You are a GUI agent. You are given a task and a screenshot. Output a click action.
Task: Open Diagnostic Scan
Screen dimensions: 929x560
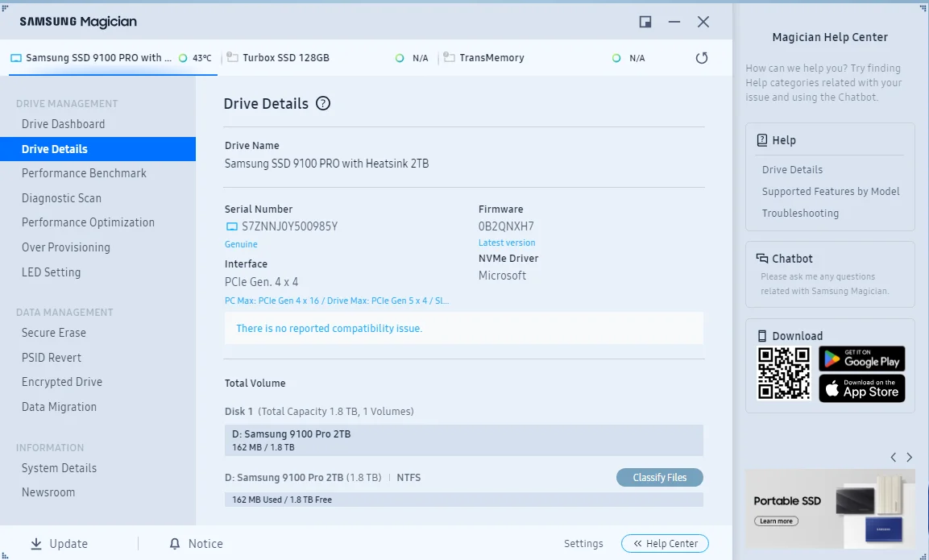(61, 198)
